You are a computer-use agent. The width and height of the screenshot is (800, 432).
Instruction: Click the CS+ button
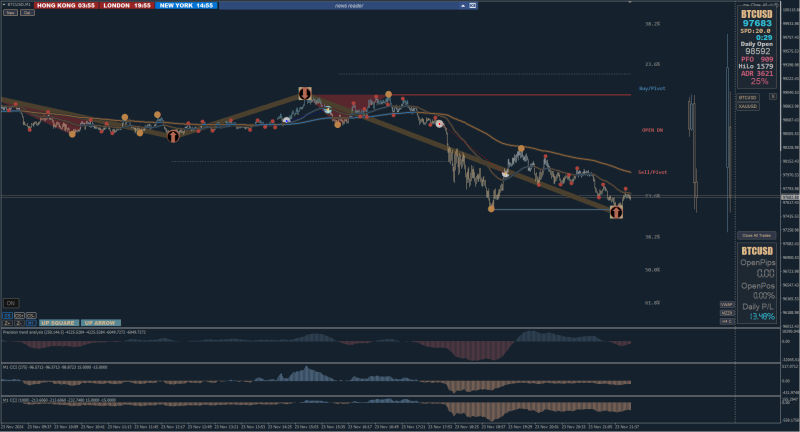click(19, 316)
